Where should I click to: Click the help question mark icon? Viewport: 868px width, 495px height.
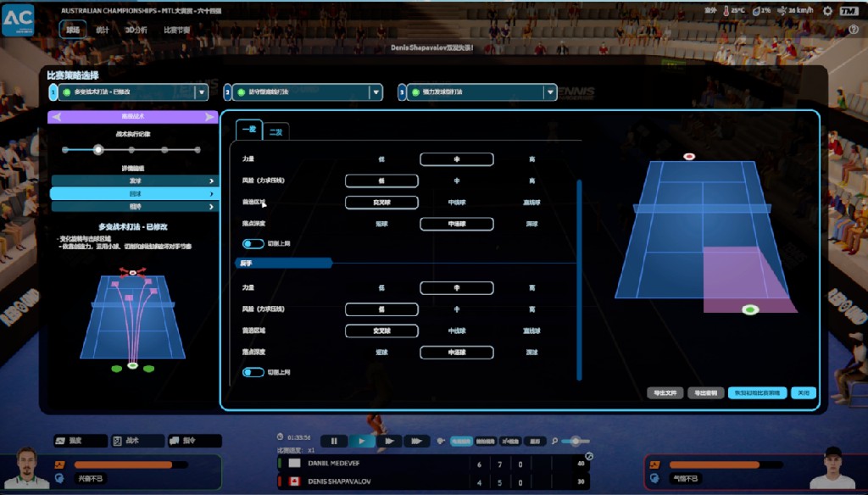[x=854, y=30]
